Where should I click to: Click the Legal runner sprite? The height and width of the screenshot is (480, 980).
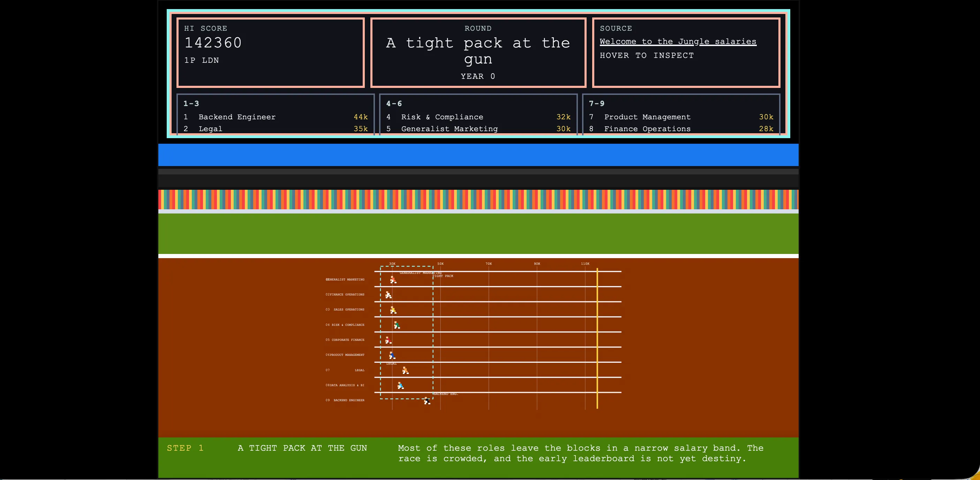pyautogui.click(x=406, y=370)
